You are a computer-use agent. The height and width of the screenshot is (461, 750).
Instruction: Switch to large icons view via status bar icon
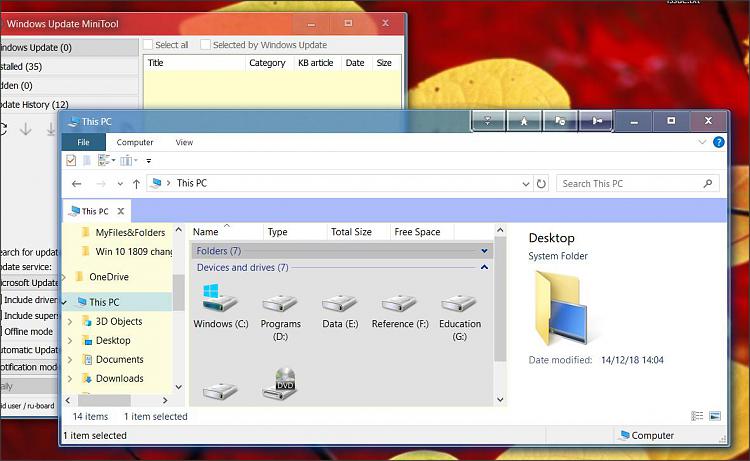[x=715, y=416]
